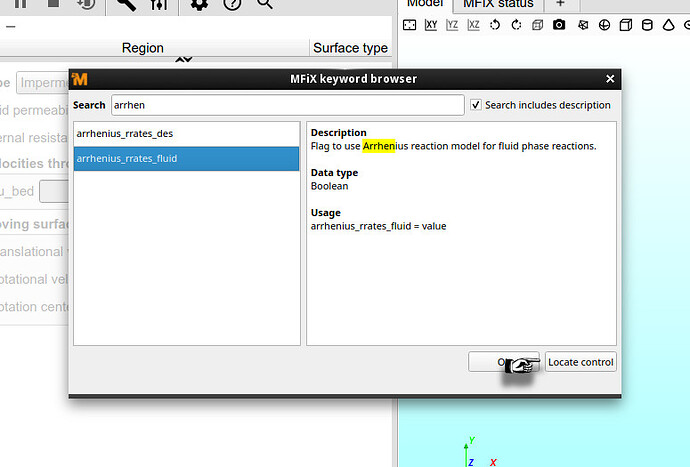The image size is (690, 467).
Task: Click the 'Boolean' data type text
Action: [329, 186]
